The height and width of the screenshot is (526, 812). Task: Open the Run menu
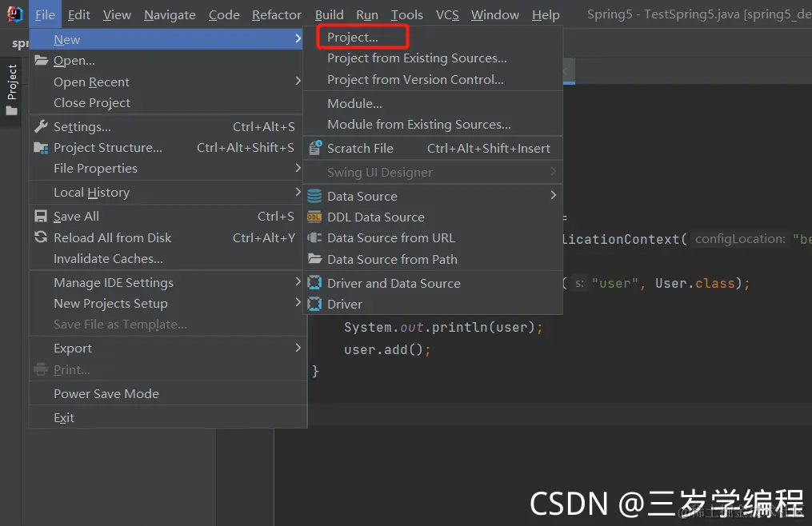pyautogui.click(x=366, y=15)
